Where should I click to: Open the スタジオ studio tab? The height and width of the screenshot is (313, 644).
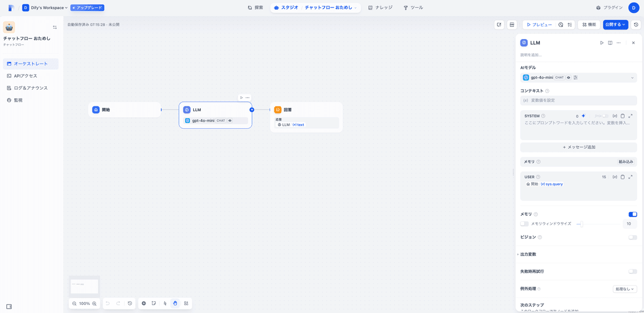tap(286, 8)
